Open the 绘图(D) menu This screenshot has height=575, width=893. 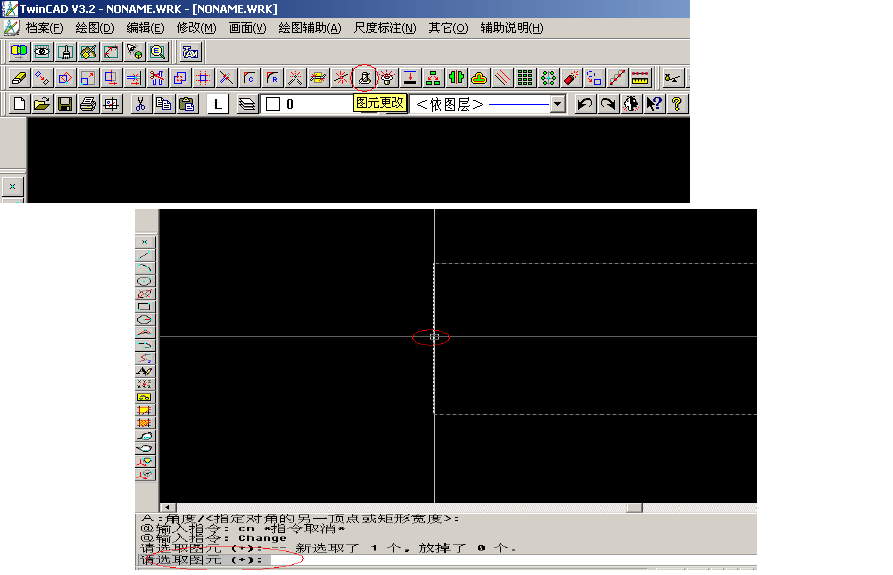pos(95,28)
